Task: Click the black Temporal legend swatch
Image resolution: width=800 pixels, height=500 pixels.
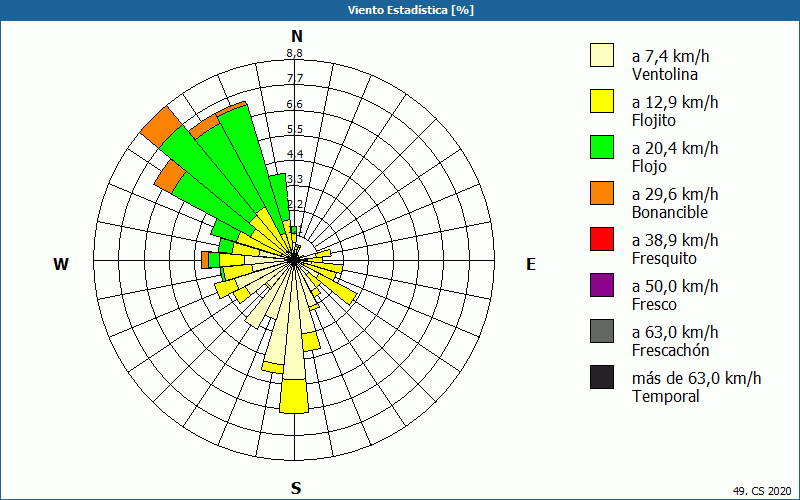Action: point(602,377)
